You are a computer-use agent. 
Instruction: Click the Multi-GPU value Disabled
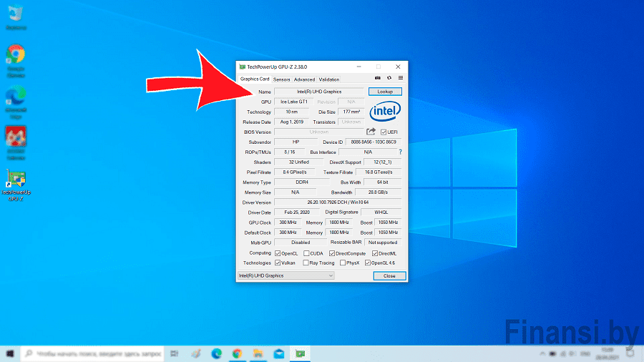301,243
